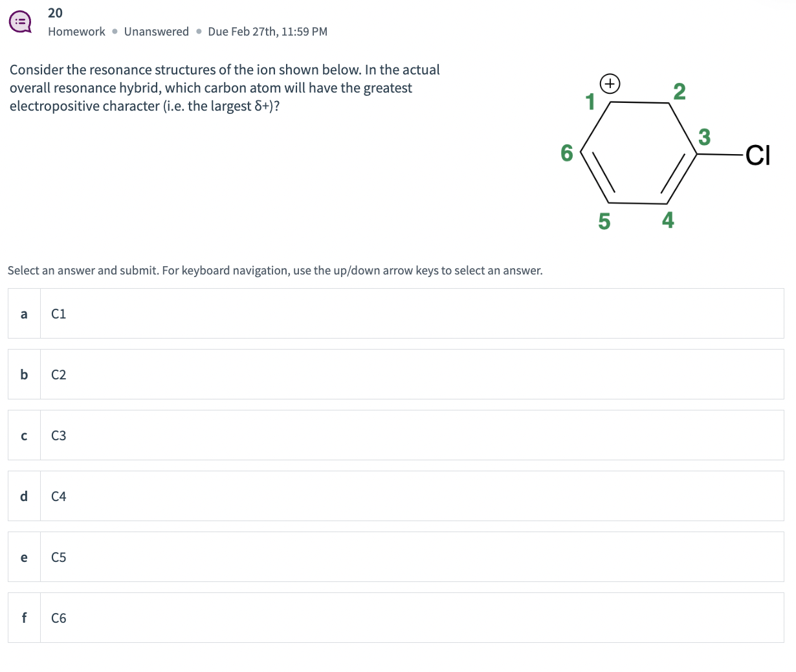Click the question number 20 heading
This screenshot has height=672, width=796.
click(55, 13)
